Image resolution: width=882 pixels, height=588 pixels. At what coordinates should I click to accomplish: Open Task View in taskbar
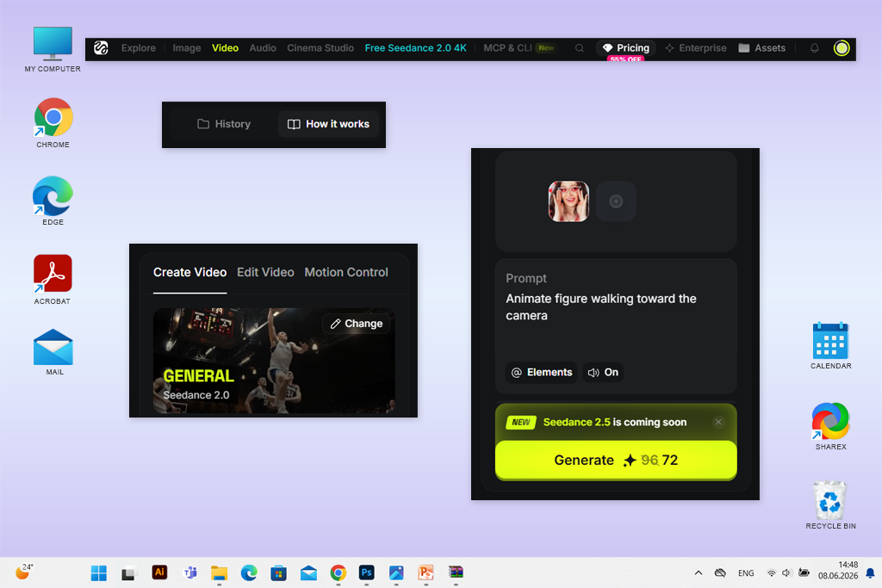click(x=129, y=573)
